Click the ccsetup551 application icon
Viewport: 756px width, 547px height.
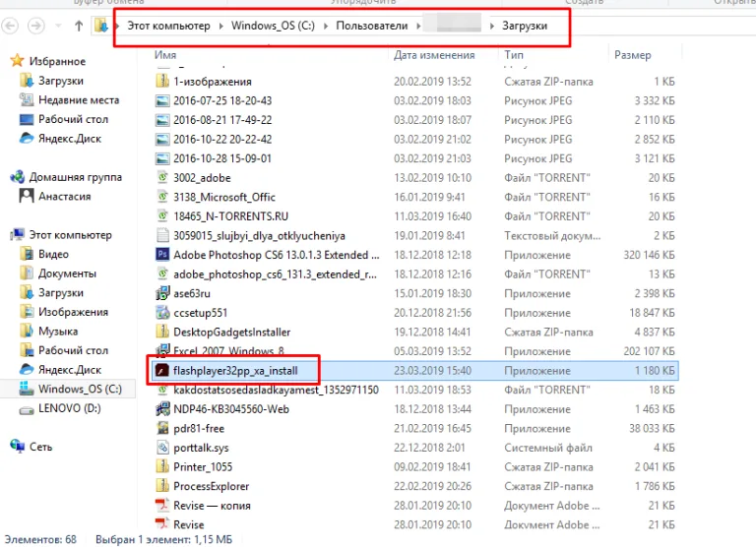pos(162,312)
